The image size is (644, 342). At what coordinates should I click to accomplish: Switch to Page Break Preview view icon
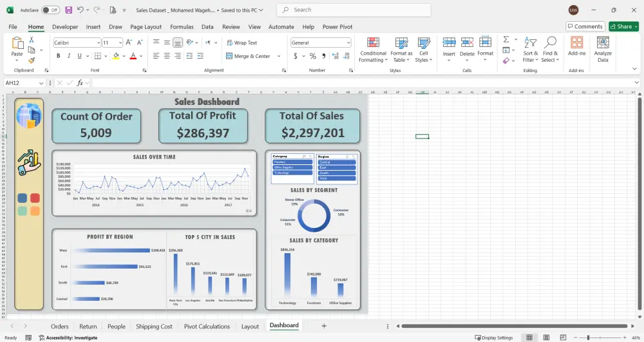coord(563,337)
